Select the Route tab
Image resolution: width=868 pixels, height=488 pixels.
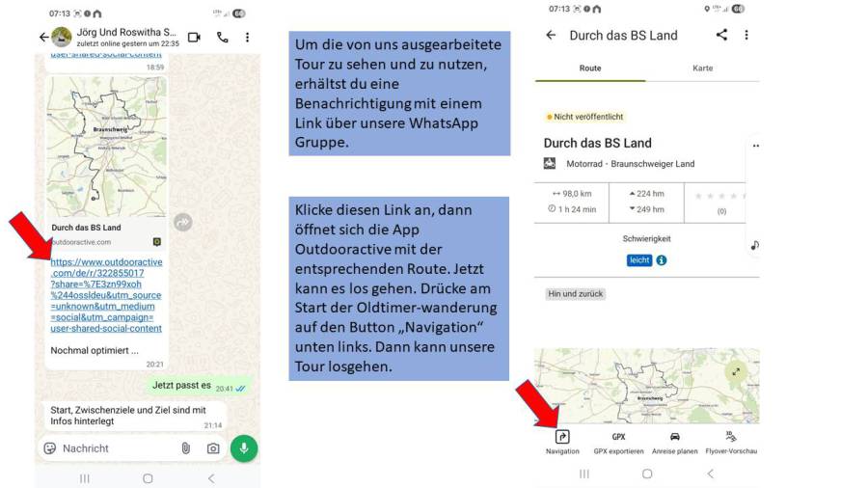(x=590, y=68)
